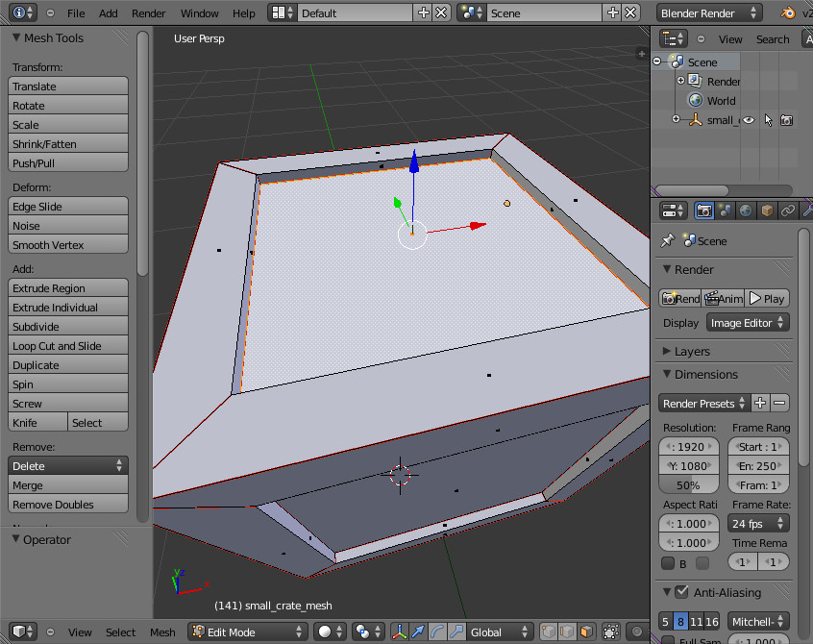This screenshot has width=813, height=644.
Task: Open the Mesh menu in 3D View header
Action: click(x=162, y=632)
